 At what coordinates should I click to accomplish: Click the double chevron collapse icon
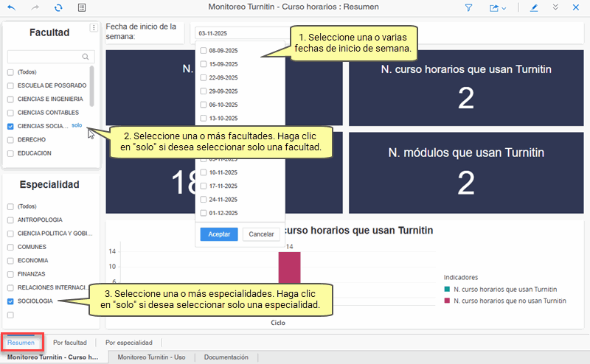point(556,7)
